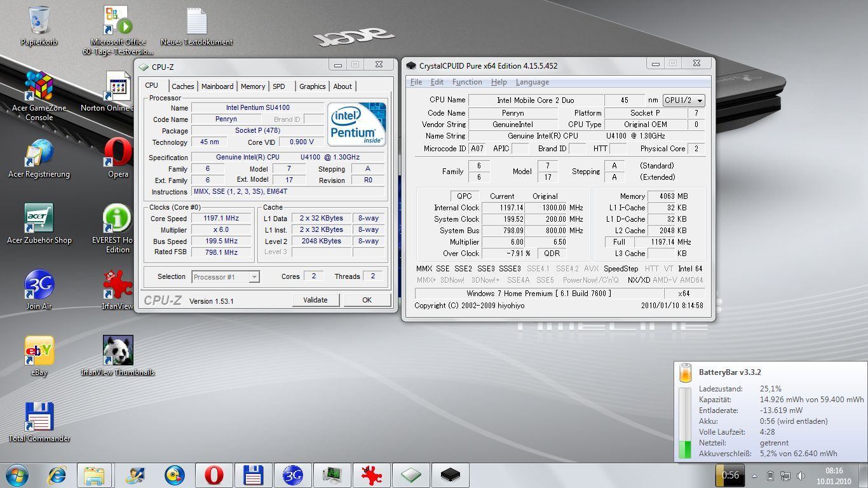Switch to the Caches tab in CPU-Z
868x488 pixels.
pos(183,86)
